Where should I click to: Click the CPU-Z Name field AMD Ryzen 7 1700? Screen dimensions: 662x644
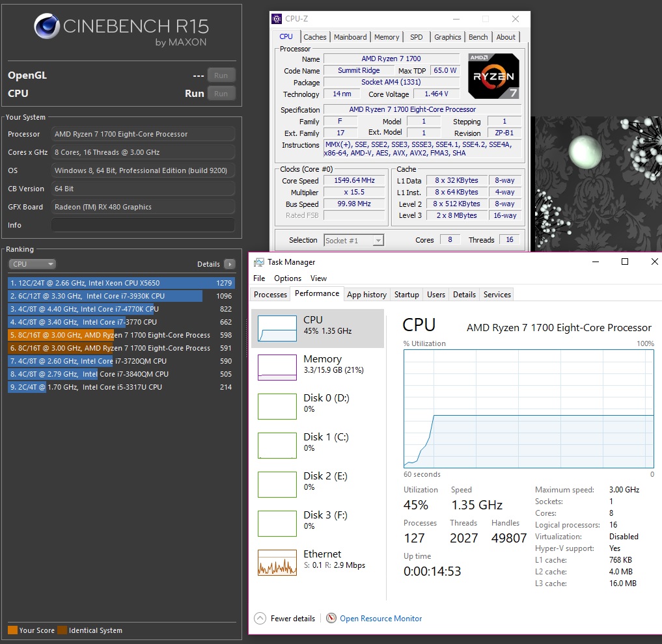(391, 59)
